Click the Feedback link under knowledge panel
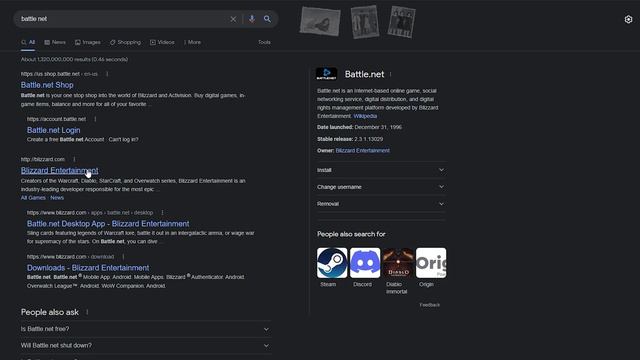The image size is (640, 360). (x=429, y=305)
